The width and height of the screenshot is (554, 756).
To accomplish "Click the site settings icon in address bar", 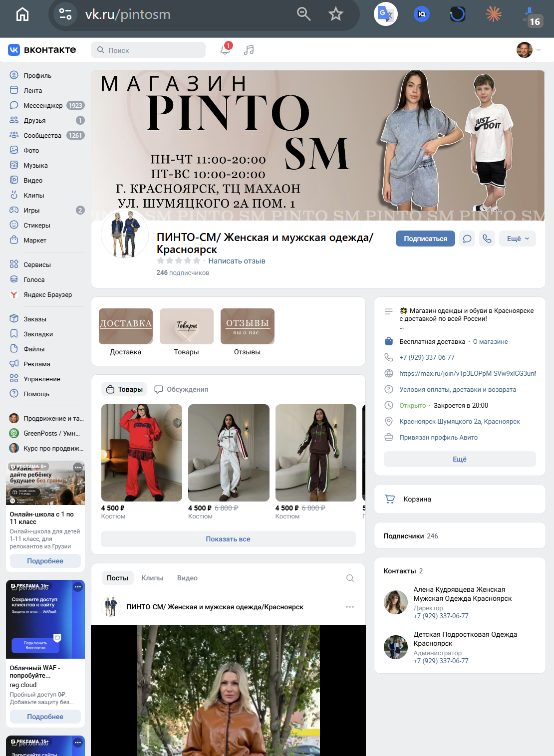I will (x=65, y=14).
